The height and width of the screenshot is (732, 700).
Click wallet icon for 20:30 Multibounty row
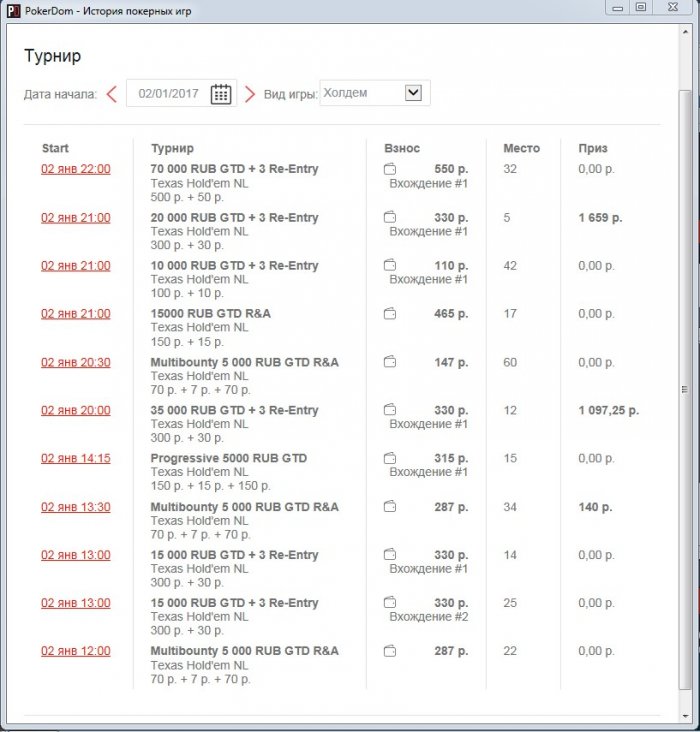390,362
